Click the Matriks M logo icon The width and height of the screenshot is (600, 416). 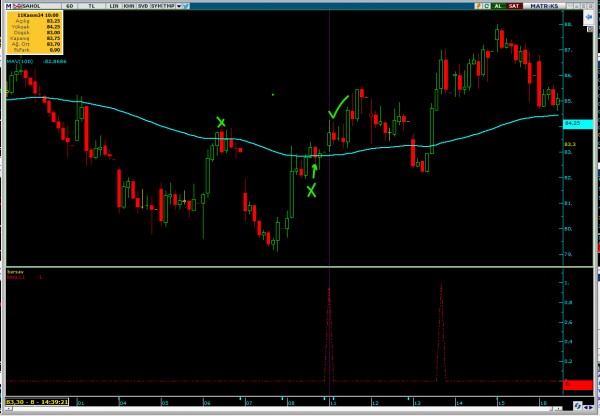click(x=8, y=6)
